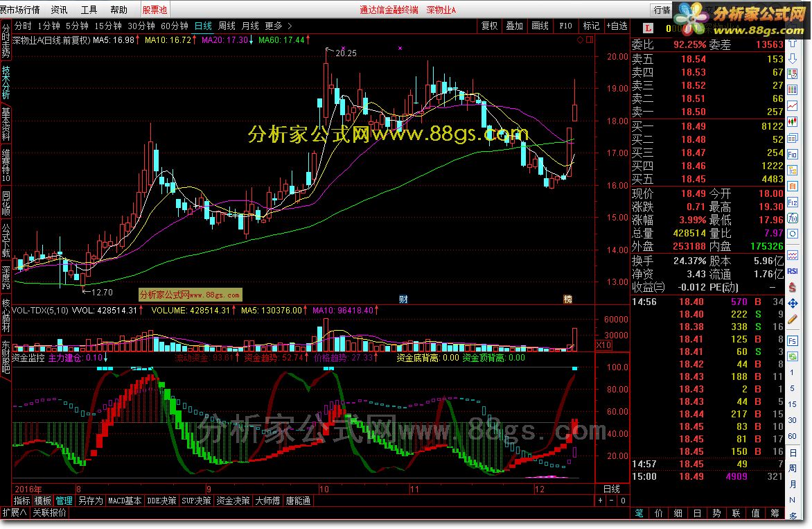Click the 关联报价 tab
This screenshot has height=529, width=812.
(x=50, y=513)
